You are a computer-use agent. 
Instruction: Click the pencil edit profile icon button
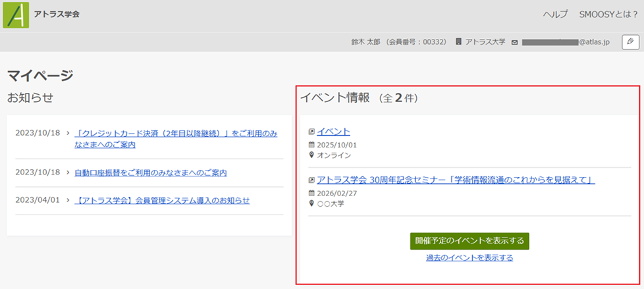coord(631,42)
